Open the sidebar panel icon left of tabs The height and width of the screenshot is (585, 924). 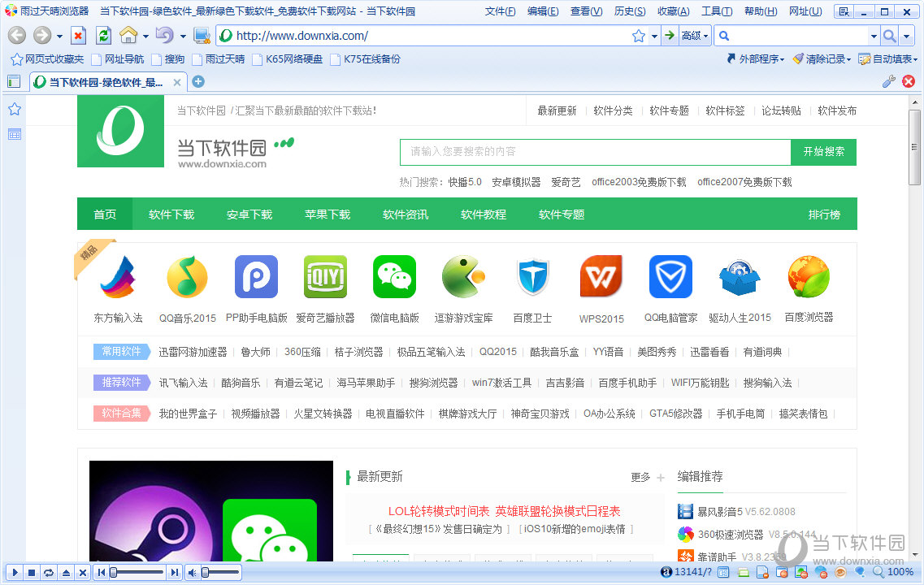tap(14, 82)
